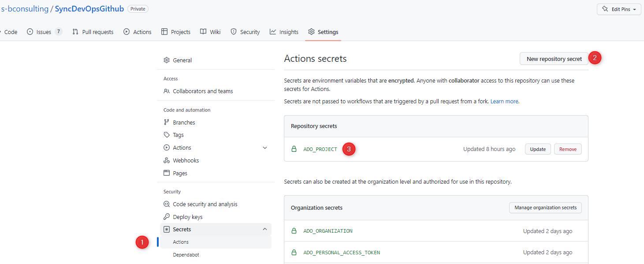
Task: Click the gear icon beside General
Action: 167,60
